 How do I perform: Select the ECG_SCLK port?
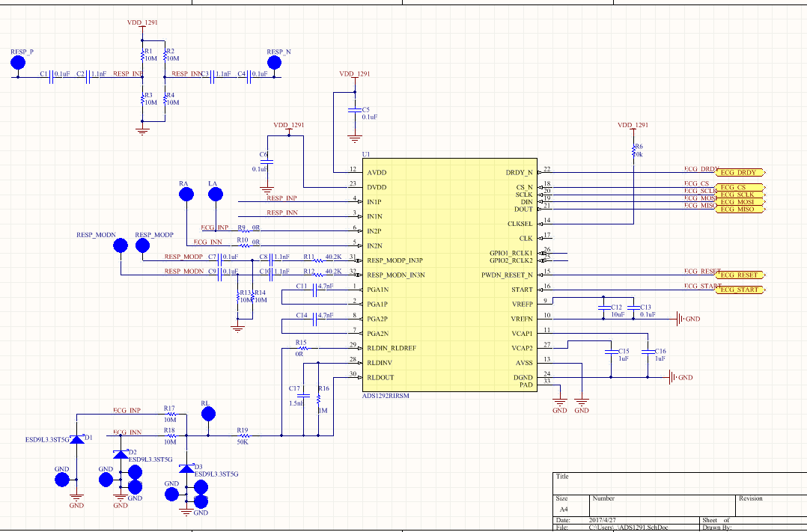(740, 195)
